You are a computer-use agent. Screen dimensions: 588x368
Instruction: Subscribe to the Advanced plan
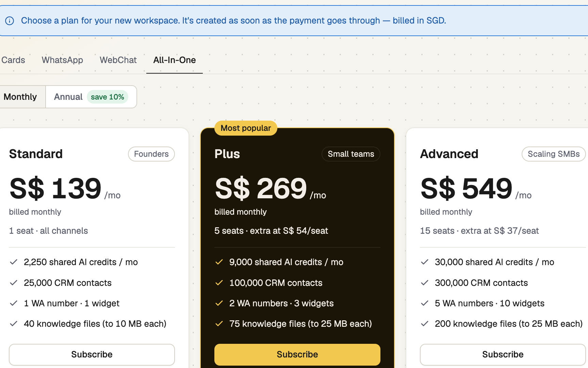pos(503,354)
